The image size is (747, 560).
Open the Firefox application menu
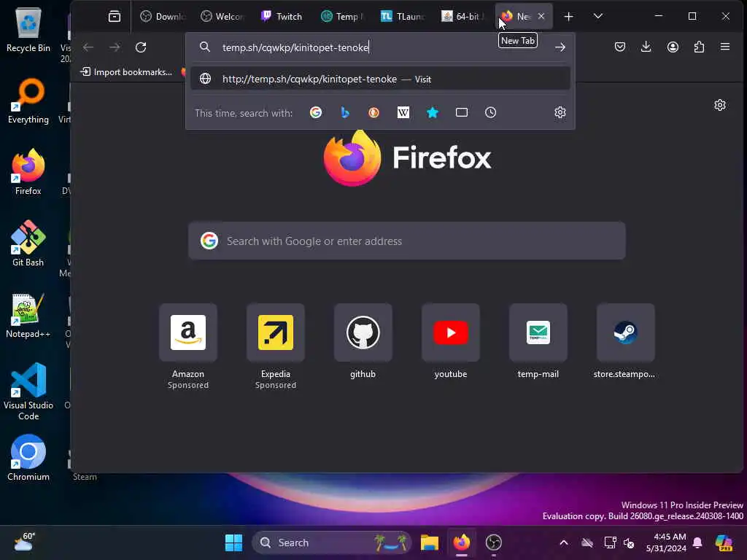point(725,47)
